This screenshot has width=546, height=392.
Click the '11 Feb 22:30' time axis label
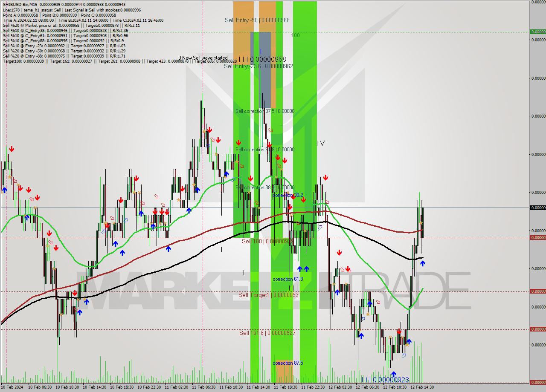coord(313,387)
